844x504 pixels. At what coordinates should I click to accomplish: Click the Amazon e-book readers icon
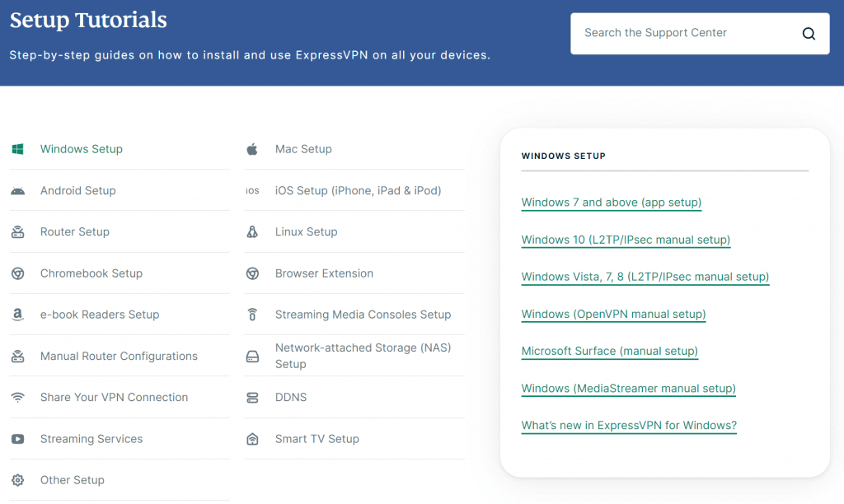tap(18, 314)
